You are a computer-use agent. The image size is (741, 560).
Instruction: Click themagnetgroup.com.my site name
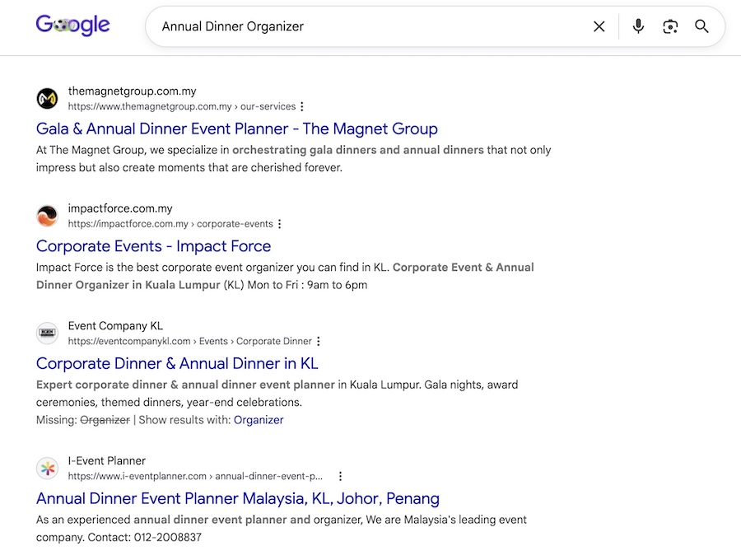click(132, 91)
